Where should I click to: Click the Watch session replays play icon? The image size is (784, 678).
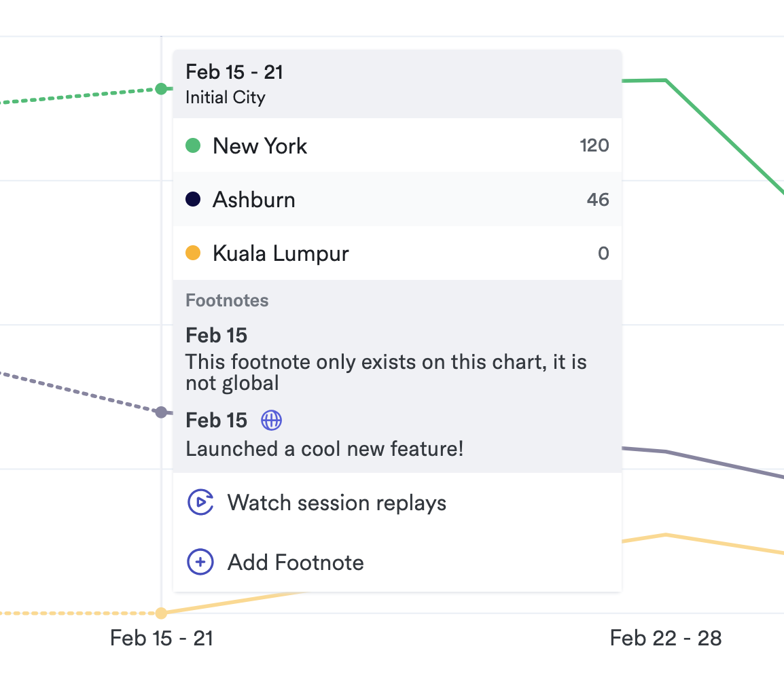(x=200, y=503)
